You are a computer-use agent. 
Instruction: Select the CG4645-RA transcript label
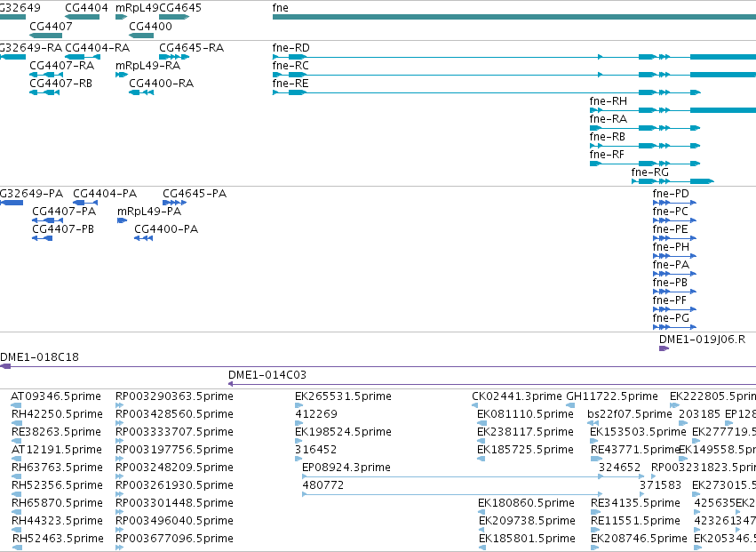point(191,48)
